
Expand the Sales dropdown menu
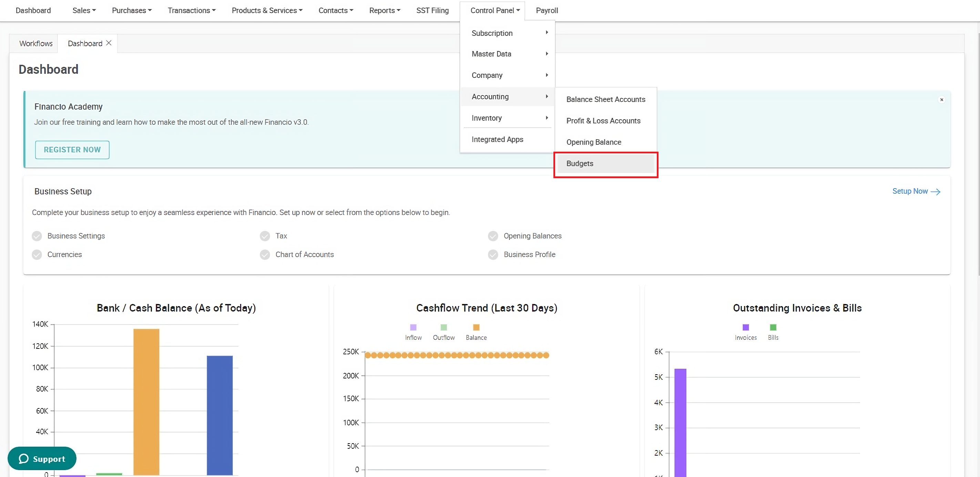(84, 10)
